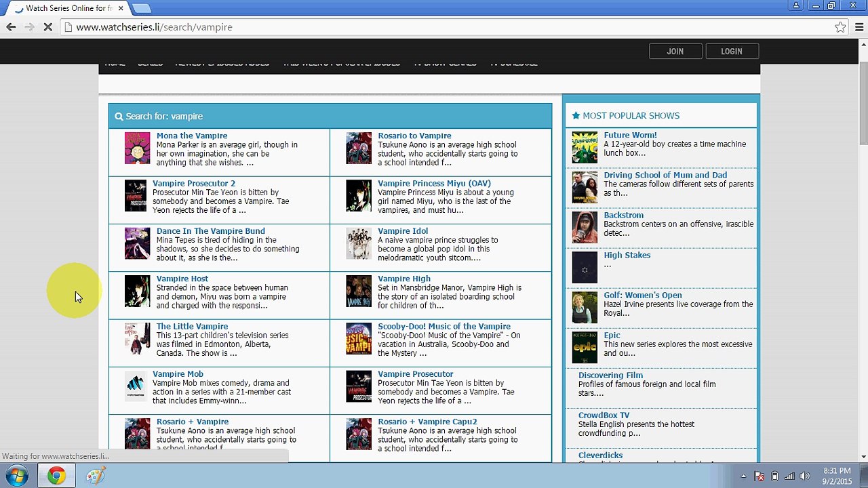The width and height of the screenshot is (868, 488).
Task: Open the High Stakes show link
Action: pos(627,256)
